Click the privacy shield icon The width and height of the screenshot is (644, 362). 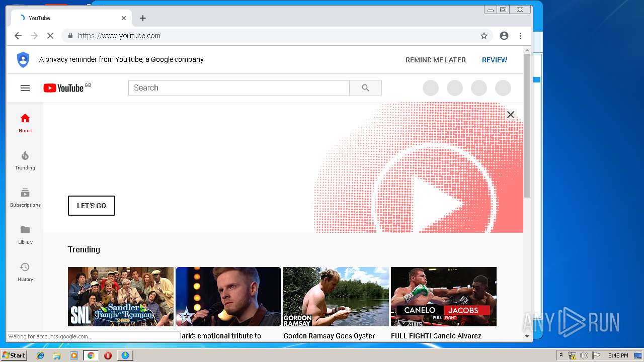(23, 59)
